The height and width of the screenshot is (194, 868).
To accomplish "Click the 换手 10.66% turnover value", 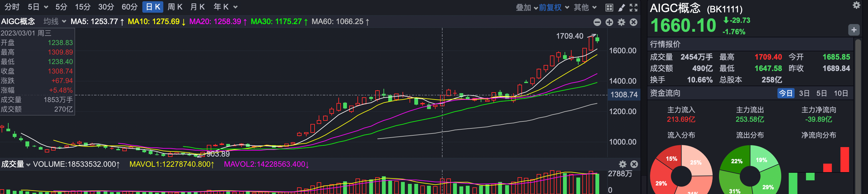I will (x=700, y=80).
